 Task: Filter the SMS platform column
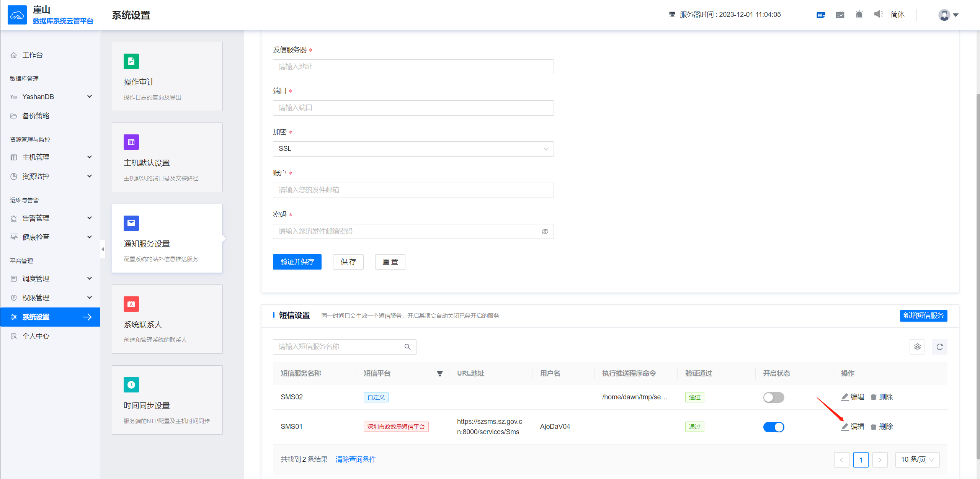click(x=440, y=374)
